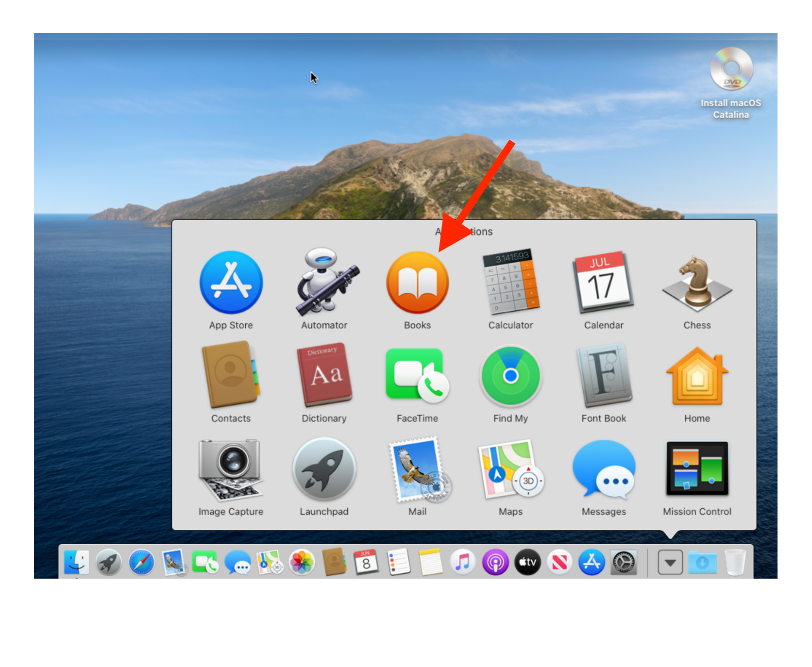This screenshot has height=667, width=812.
Task: Open Calculator in Applications stack
Action: [x=511, y=281]
